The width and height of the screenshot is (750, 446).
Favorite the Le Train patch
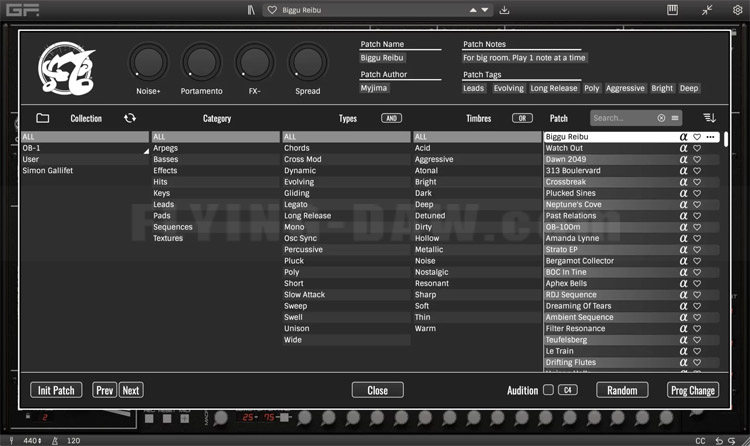click(697, 351)
